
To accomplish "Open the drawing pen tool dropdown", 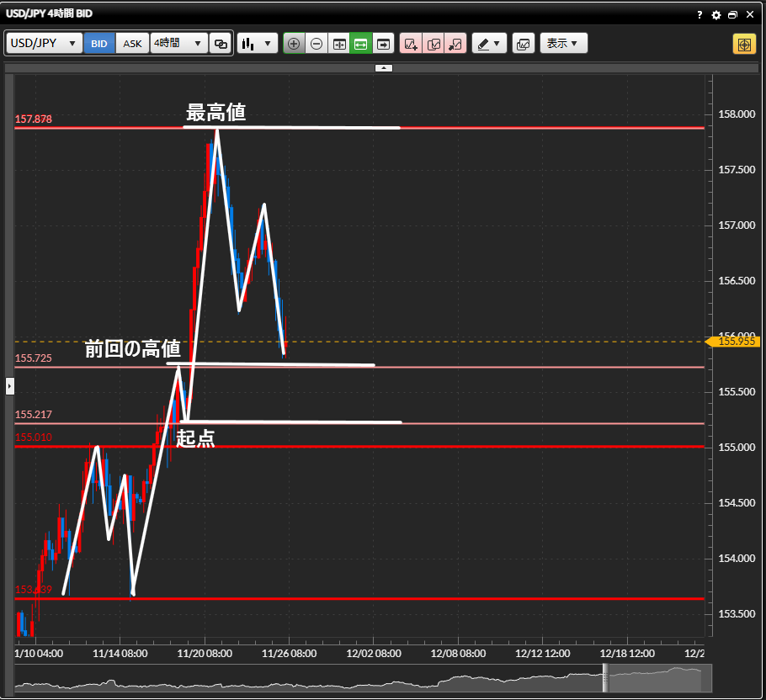I will click(489, 44).
